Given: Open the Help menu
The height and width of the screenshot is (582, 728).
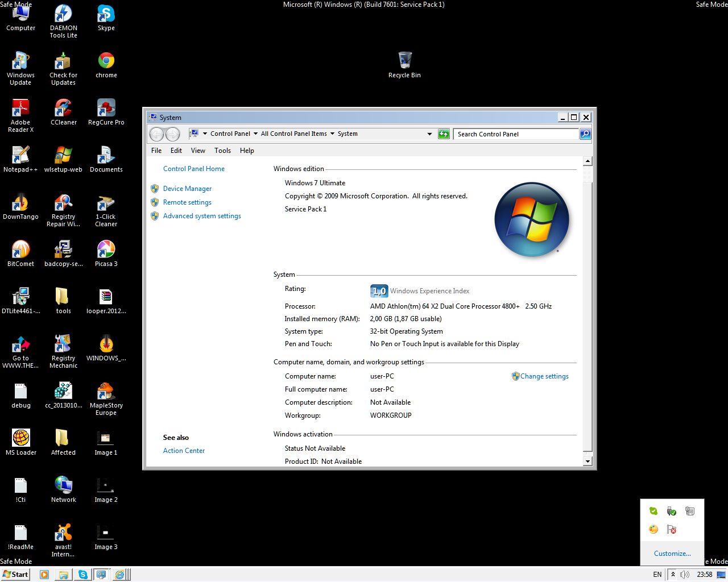Looking at the screenshot, I should pyautogui.click(x=247, y=151).
